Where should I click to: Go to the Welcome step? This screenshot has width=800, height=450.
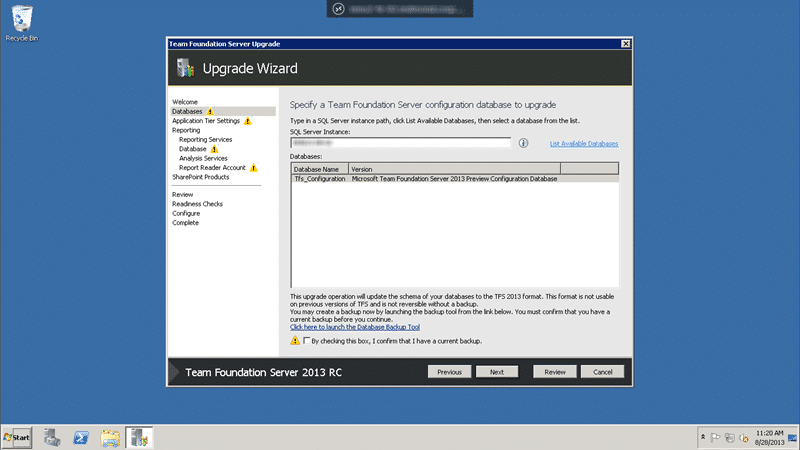(185, 102)
